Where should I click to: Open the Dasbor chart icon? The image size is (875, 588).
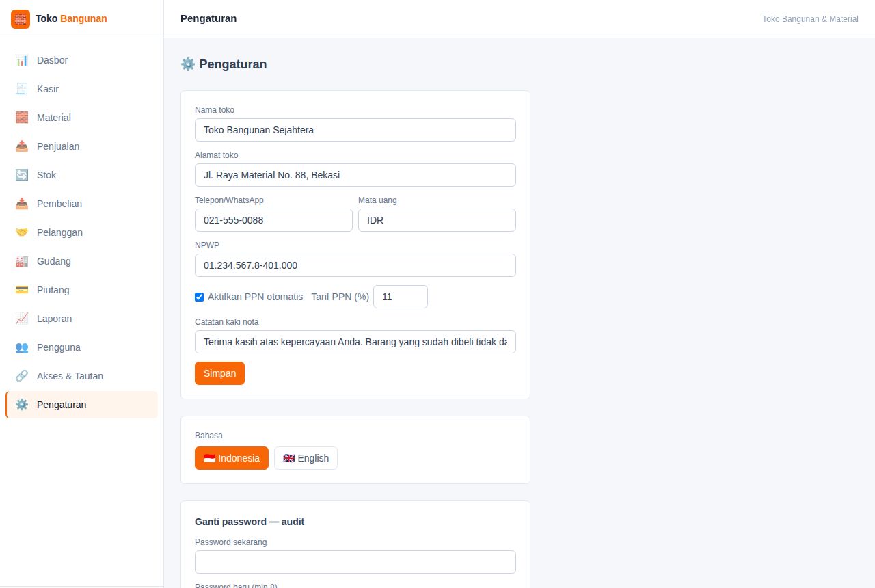22,60
